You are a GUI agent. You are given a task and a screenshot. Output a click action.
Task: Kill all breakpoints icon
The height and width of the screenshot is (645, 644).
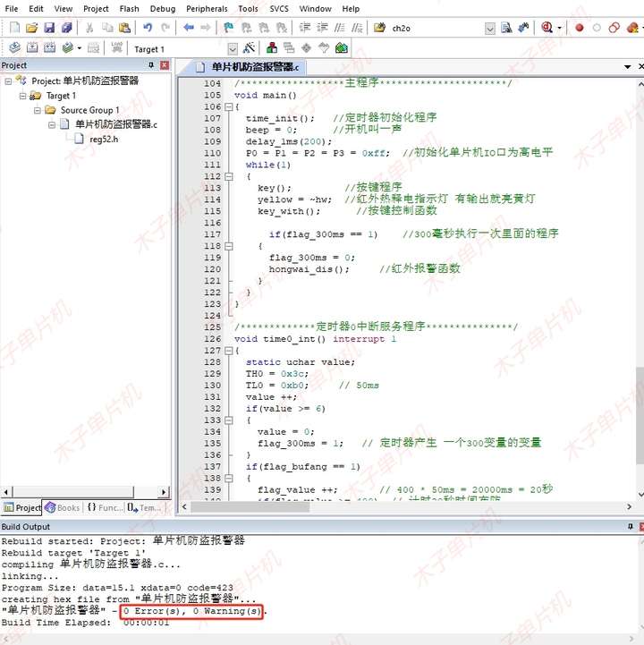tap(632, 28)
